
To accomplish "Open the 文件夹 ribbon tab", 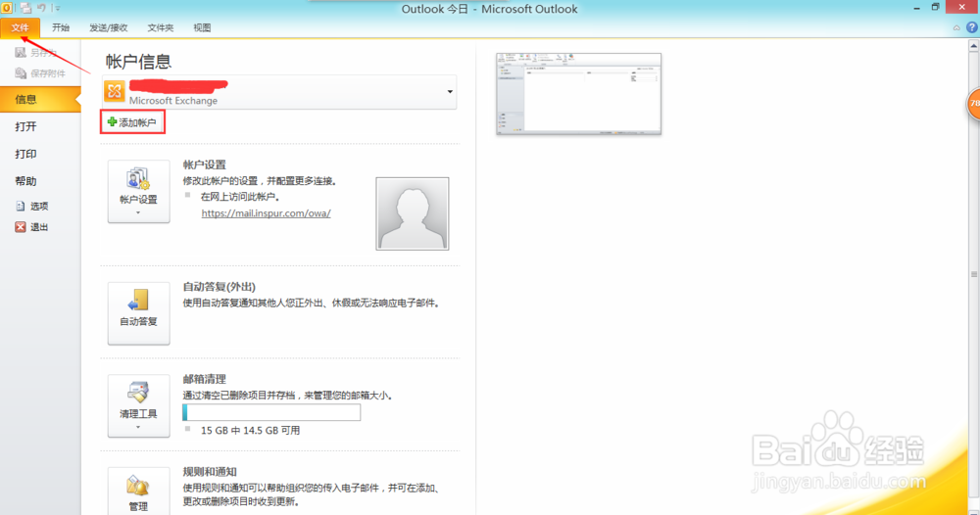I will pyautogui.click(x=160, y=27).
